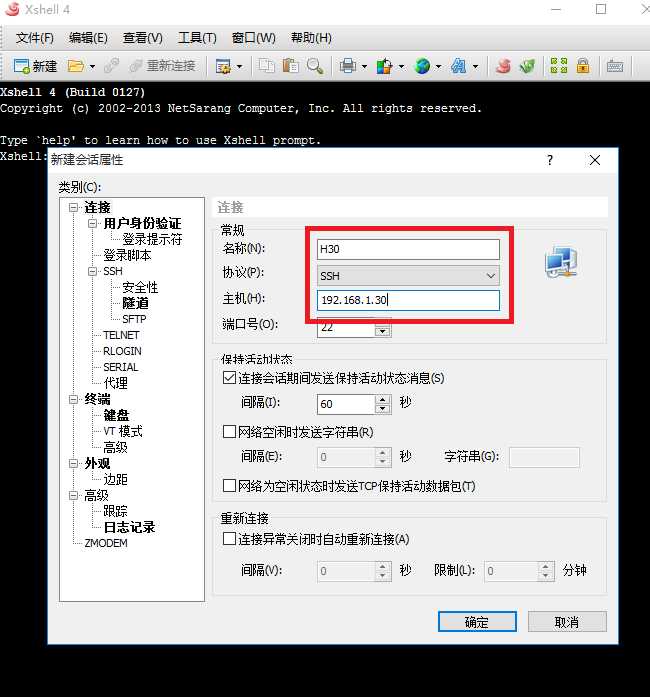The width and height of the screenshot is (650, 697).
Task: Collapse the 终端 tree node
Action: [73, 400]
